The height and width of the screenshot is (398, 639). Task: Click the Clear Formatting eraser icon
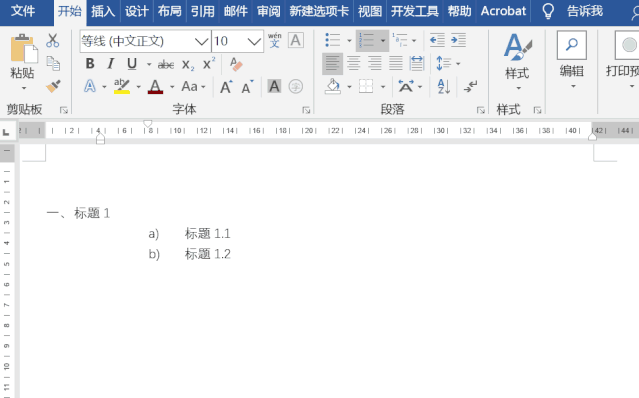point(236,64)
